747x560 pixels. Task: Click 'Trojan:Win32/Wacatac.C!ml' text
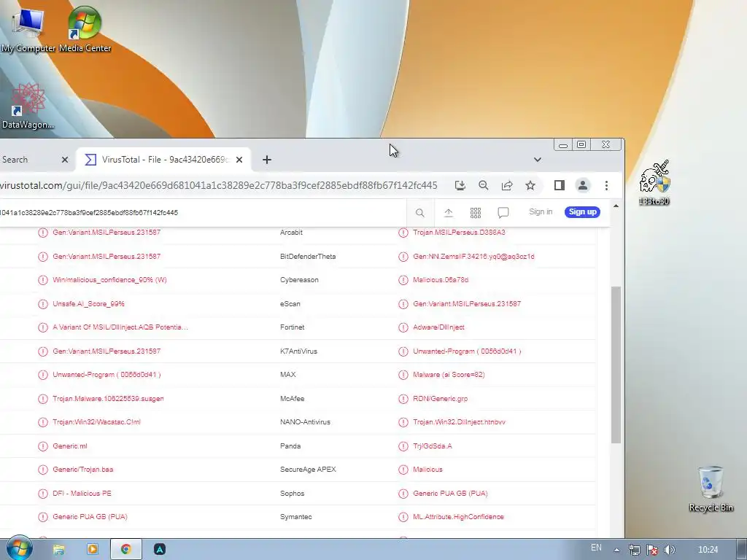[96, 421]
